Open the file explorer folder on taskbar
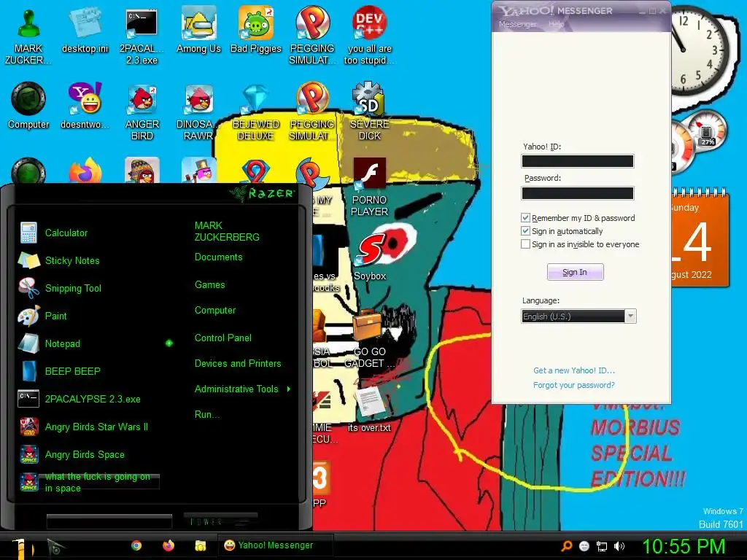Screen dimensions: 747x560 coord(200,545)
